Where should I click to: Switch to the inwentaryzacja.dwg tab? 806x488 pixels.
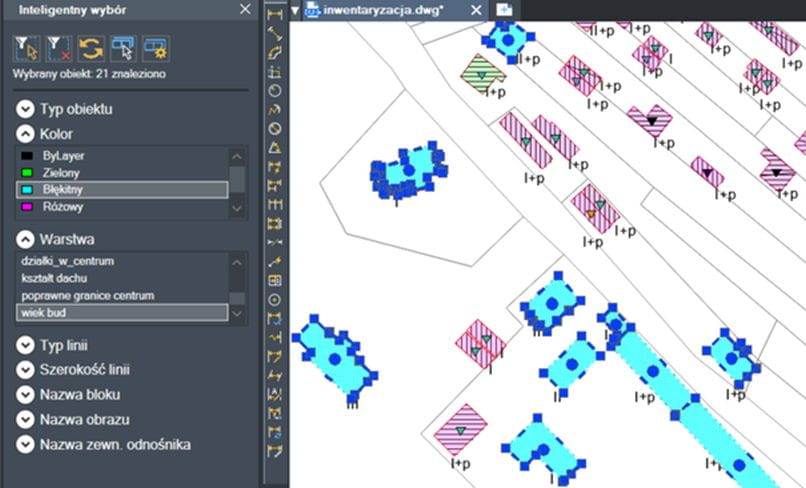385,10
